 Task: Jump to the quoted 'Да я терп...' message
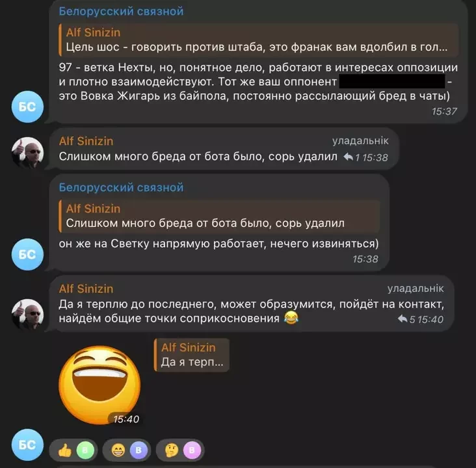[x=192, y=355]
